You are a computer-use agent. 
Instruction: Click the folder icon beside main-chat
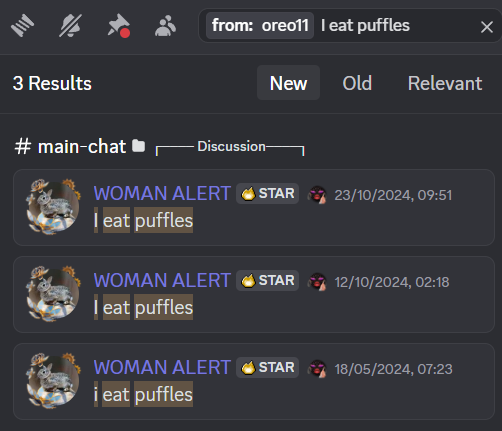(x=138, y=146)
